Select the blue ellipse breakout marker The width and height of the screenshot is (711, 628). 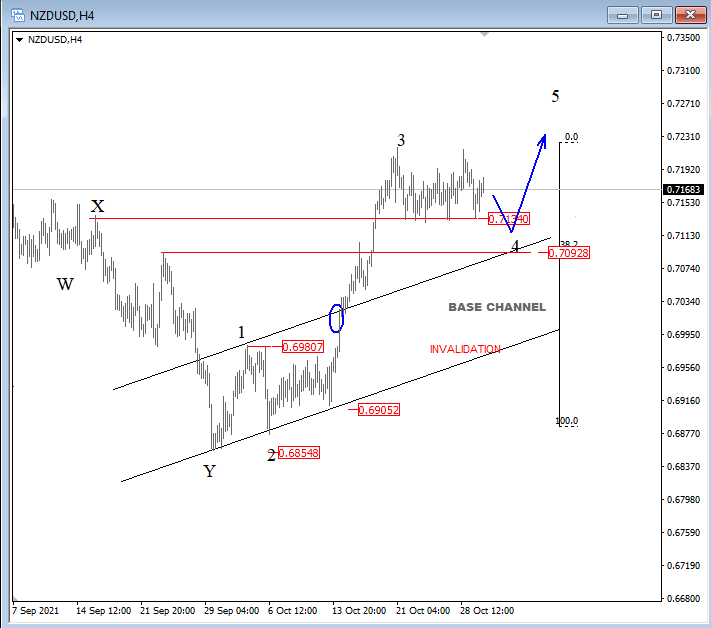point(336,318)
